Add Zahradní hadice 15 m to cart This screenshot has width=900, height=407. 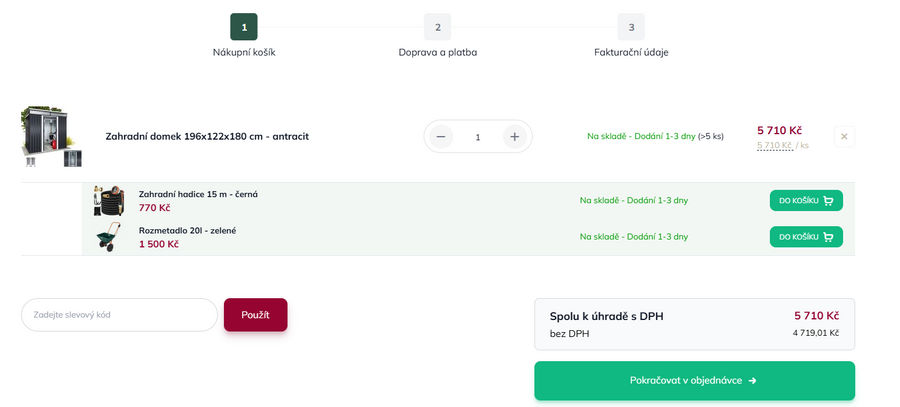[806, 201]
